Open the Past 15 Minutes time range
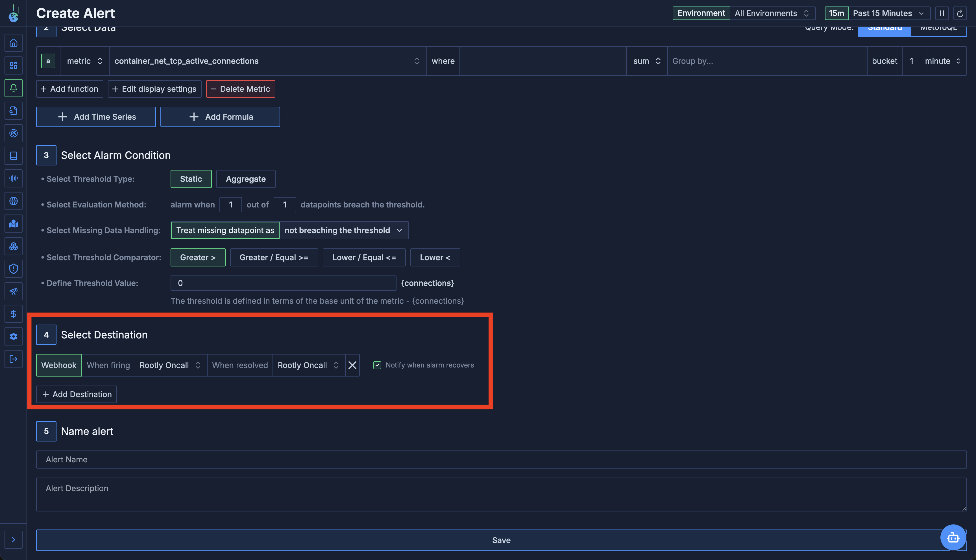Viewport: 976px width, 560px height. (x=887, y=14)
